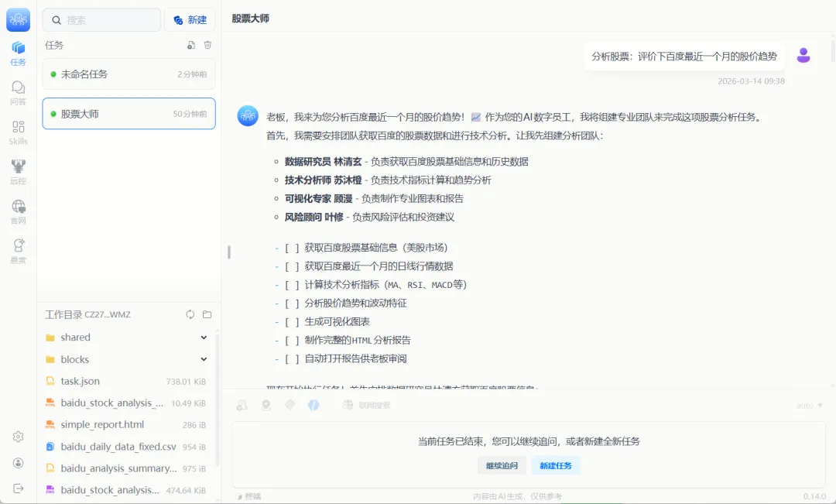Refresh the working directory file list
The image size is (836, 504).
coord(190,314)
